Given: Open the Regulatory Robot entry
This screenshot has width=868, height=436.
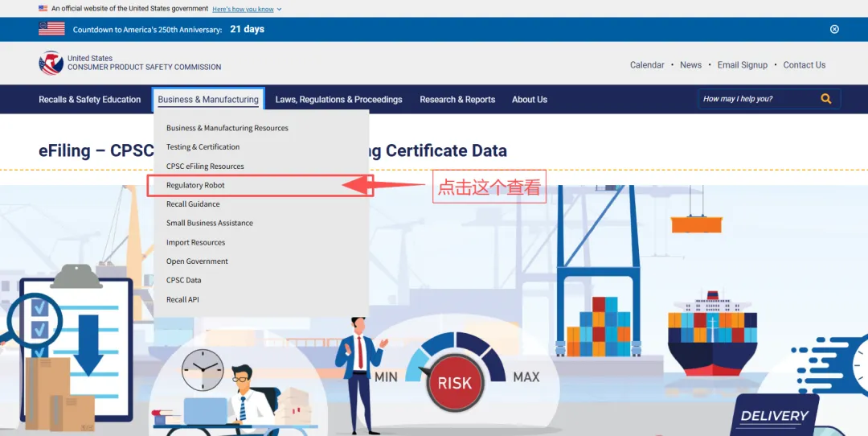Looking at the screenshot, I should coord(195,185).
